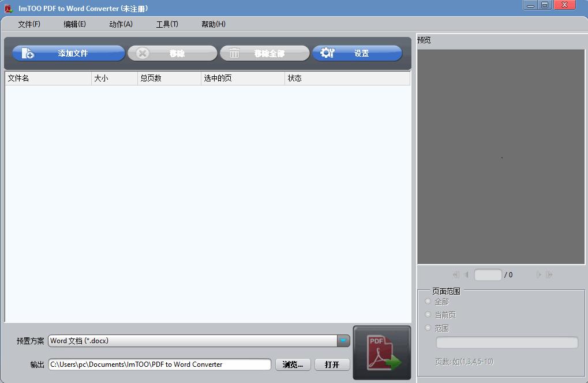Open the 动作(A) menu
588x383 pixels.
[121, 24]
